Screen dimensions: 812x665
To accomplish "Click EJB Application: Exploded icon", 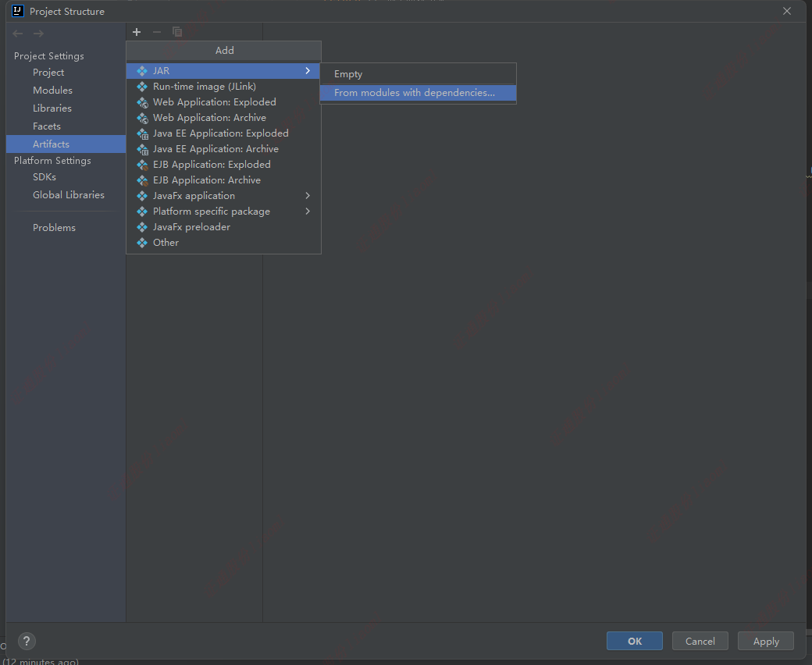I will pos(142,165).
